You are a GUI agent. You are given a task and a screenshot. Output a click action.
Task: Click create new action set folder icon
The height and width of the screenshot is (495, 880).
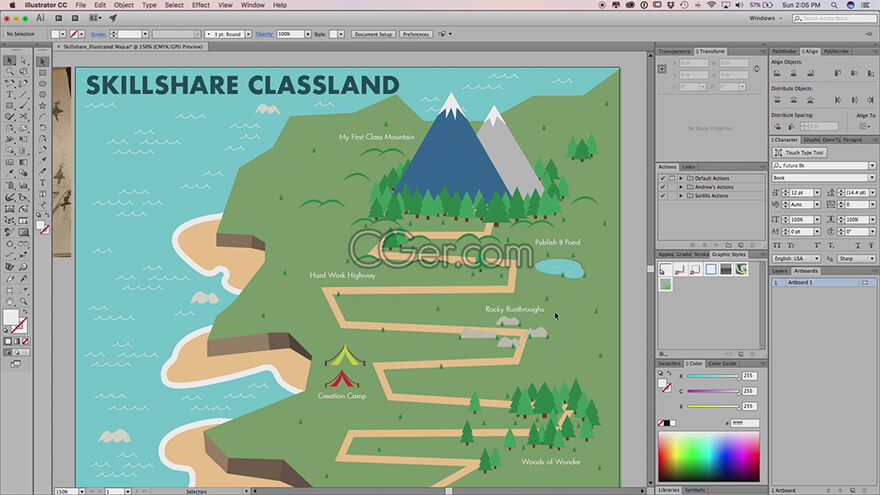[728, 245]
